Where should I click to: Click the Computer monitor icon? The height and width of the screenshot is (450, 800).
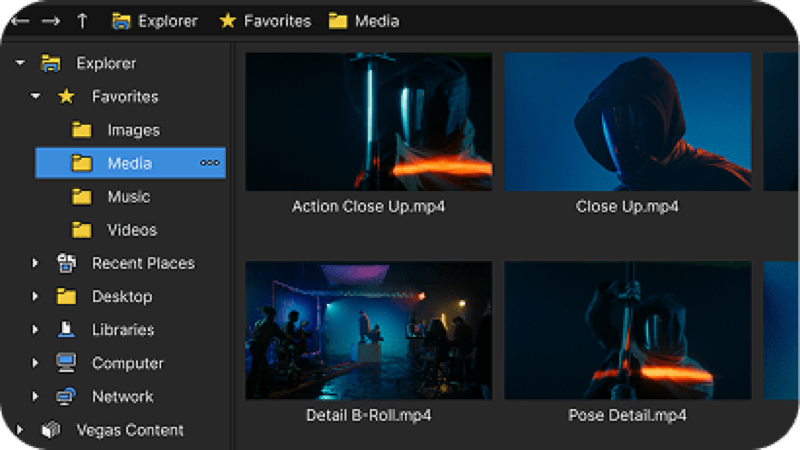pyautogui.click(x=66, y=363)
